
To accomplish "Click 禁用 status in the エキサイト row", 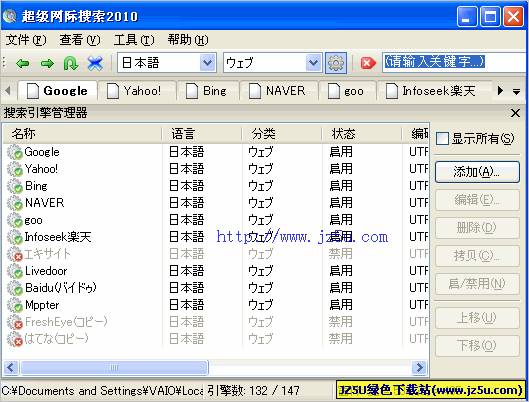I will (341, 254).
